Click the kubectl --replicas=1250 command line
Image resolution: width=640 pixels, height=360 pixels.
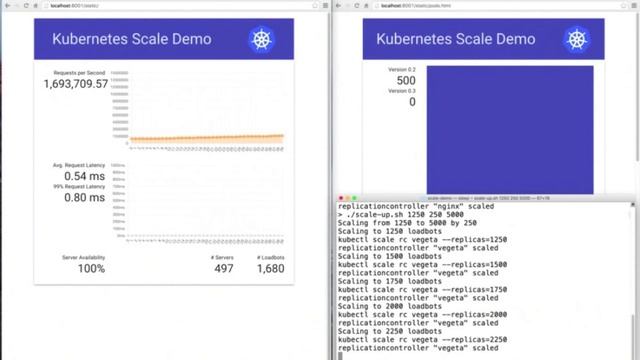[x=422, y=240]
